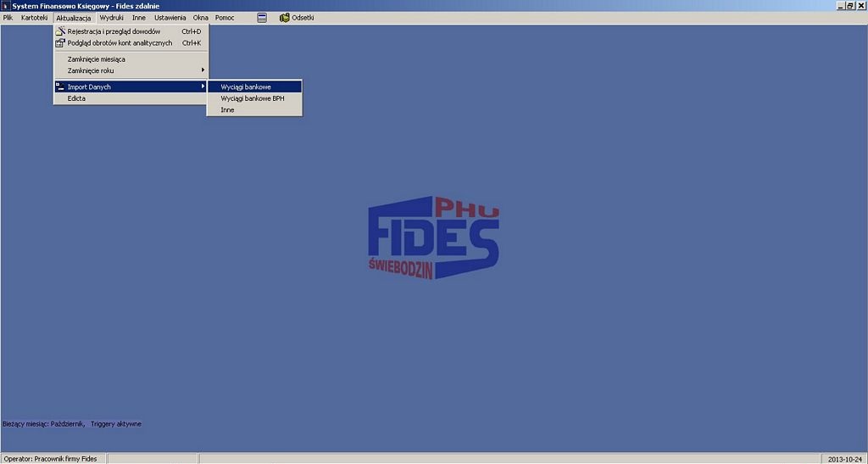Open the Pomoc menu
The image size is (868, 464).
[x=225, y=18]
